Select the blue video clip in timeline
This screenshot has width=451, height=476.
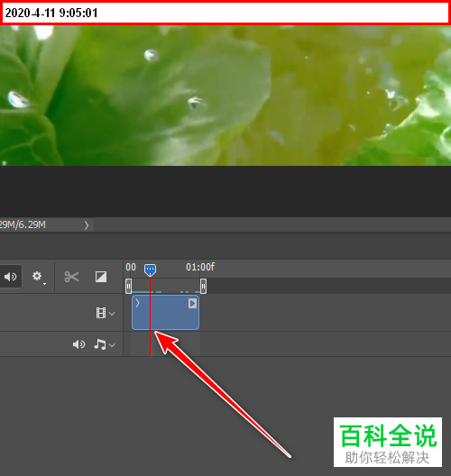pyautogui.click(x=166, y=312)
